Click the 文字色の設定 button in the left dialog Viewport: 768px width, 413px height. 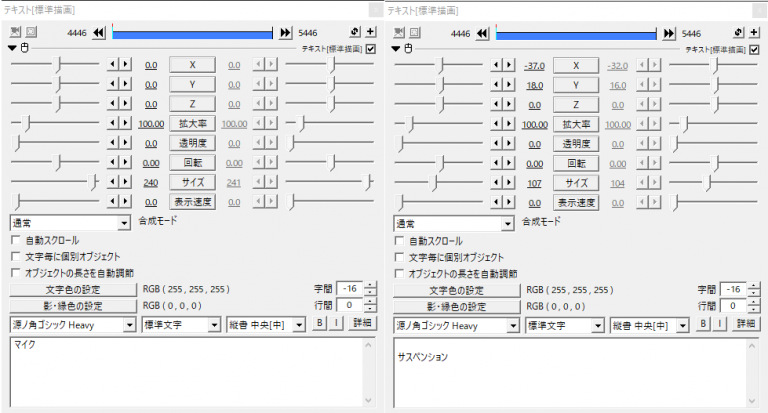73,289
